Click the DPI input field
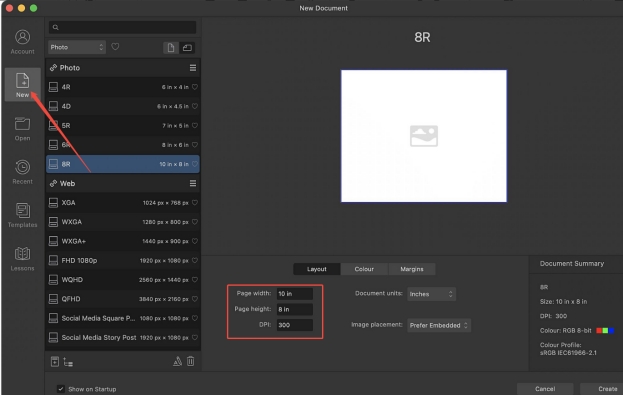This screenshot has height=395, width=624. (x=295, y=325)
